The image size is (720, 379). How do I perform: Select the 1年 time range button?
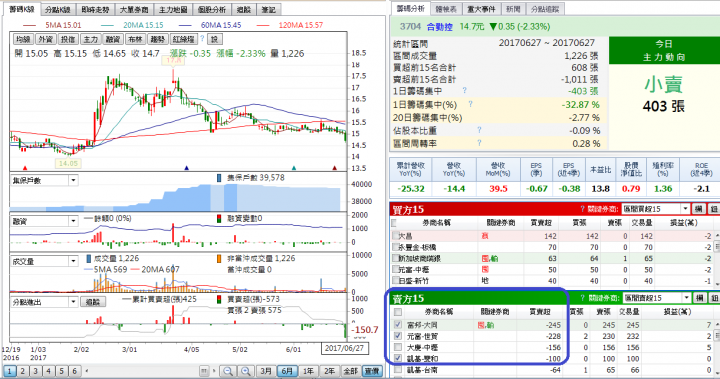(308, 371)
